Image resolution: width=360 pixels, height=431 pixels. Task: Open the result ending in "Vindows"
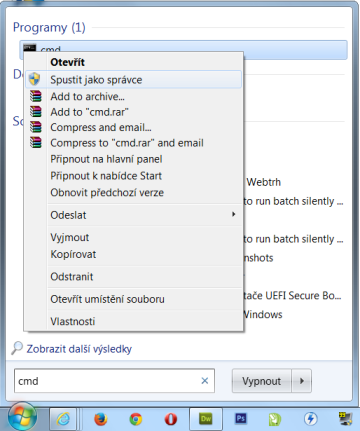click(263, 314)
